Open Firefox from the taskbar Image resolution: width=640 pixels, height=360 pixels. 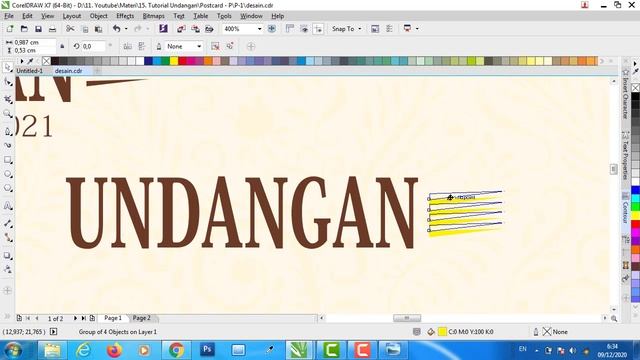pyautogui.click(x=115, y=350)
